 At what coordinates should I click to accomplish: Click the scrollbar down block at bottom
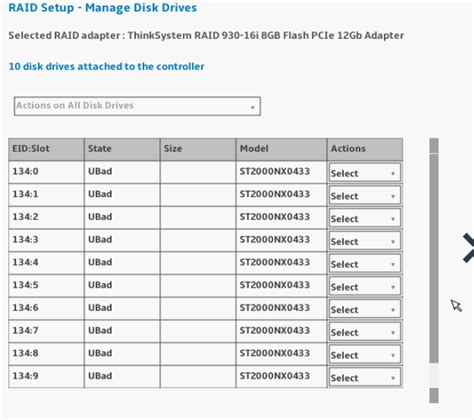pyautogui.click(x=434, y=396)
